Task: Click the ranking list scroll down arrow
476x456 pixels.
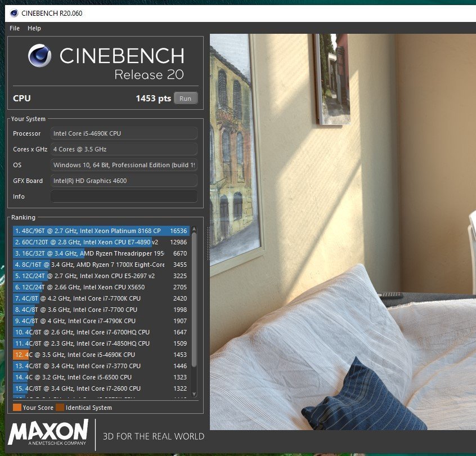Action: pos(194,394)
